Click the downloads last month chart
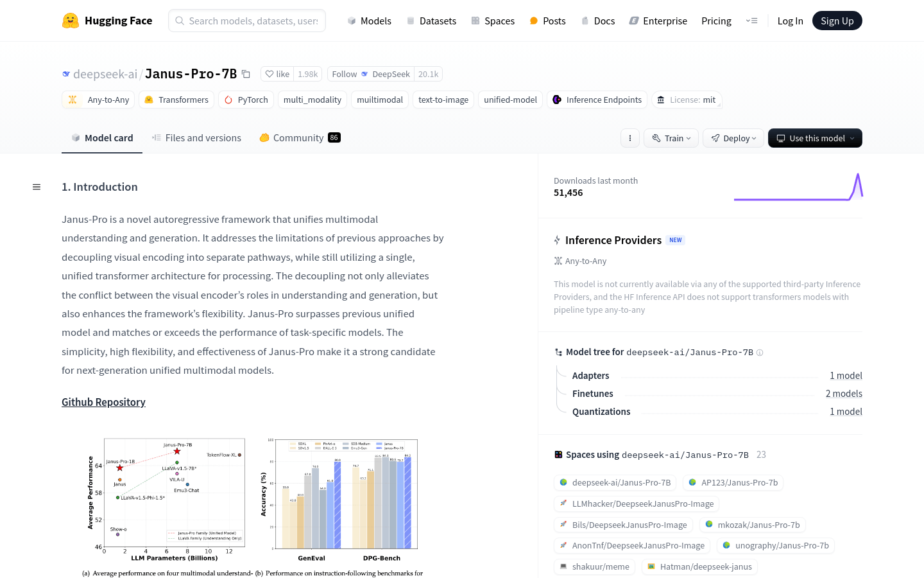Image resolution: width=924 pixels, height=578 pixels. (798, 187)
